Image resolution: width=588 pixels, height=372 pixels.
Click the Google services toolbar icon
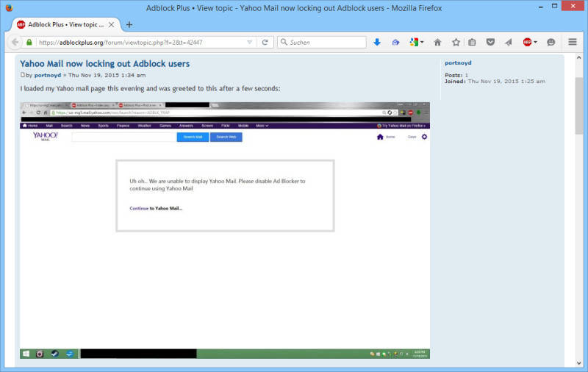[x=414, y=43]
